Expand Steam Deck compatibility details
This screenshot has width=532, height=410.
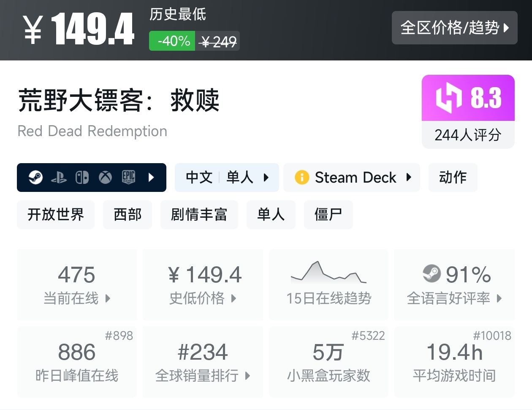[x=351, y=178]
